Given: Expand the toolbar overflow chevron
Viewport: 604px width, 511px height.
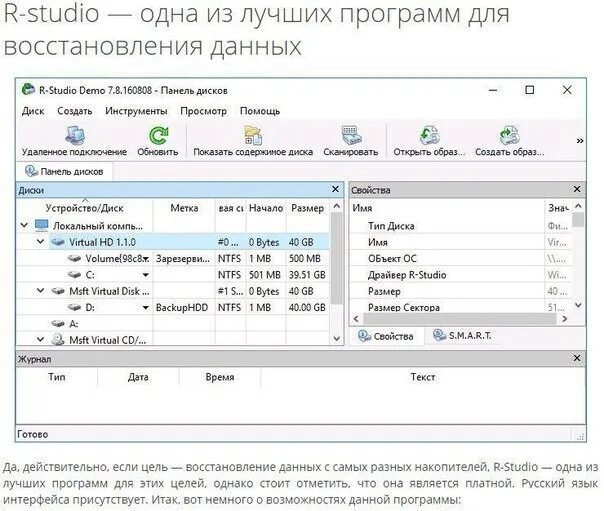Looking at the screenshot, I should pos(579,141).
